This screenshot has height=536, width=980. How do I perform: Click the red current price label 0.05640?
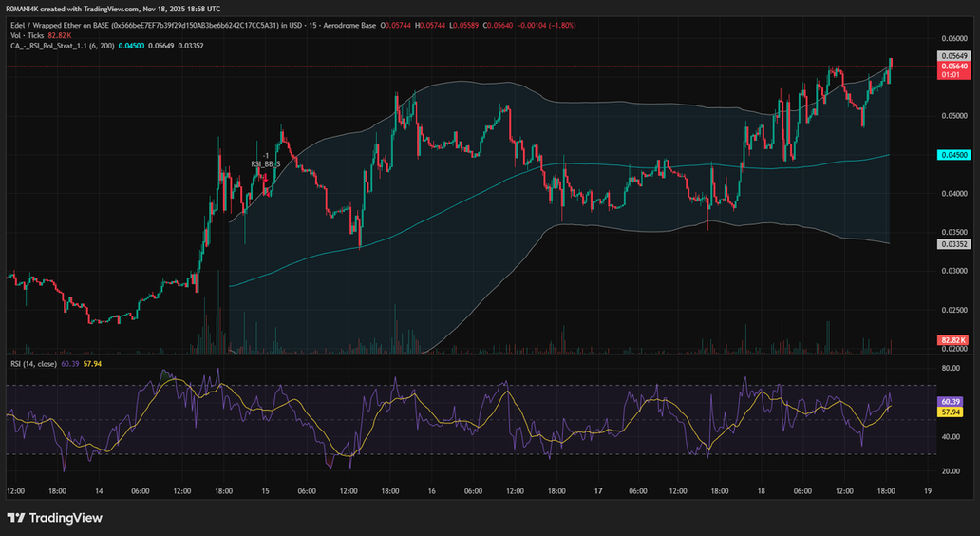[953, 67]
